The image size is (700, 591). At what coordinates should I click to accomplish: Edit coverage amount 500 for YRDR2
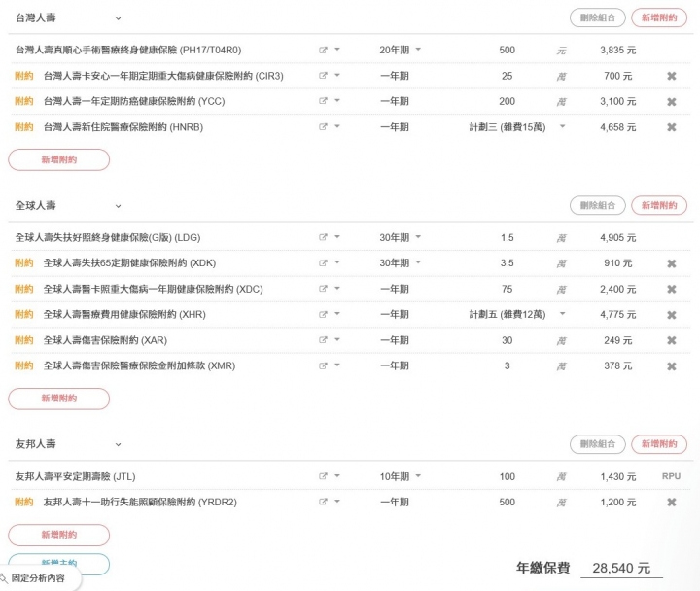507,502
